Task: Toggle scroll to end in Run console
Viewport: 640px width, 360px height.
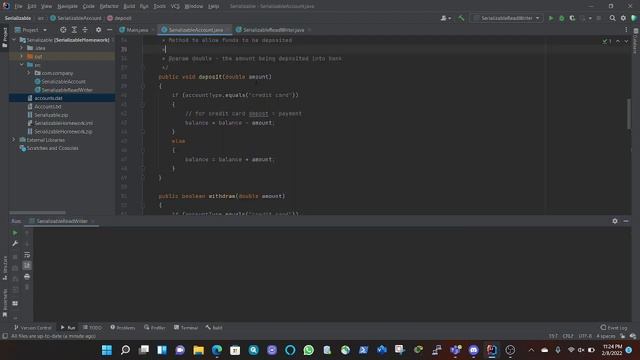Action: 27,266
